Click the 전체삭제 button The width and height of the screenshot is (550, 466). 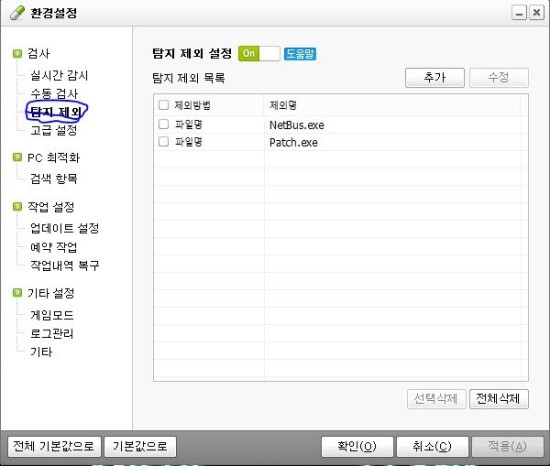(498, 399)
